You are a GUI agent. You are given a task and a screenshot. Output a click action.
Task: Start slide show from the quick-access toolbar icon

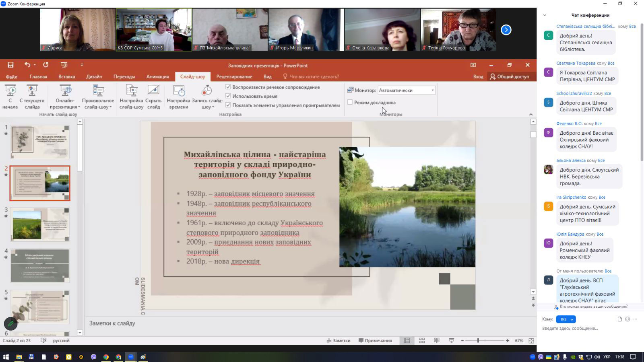[64, 65]
